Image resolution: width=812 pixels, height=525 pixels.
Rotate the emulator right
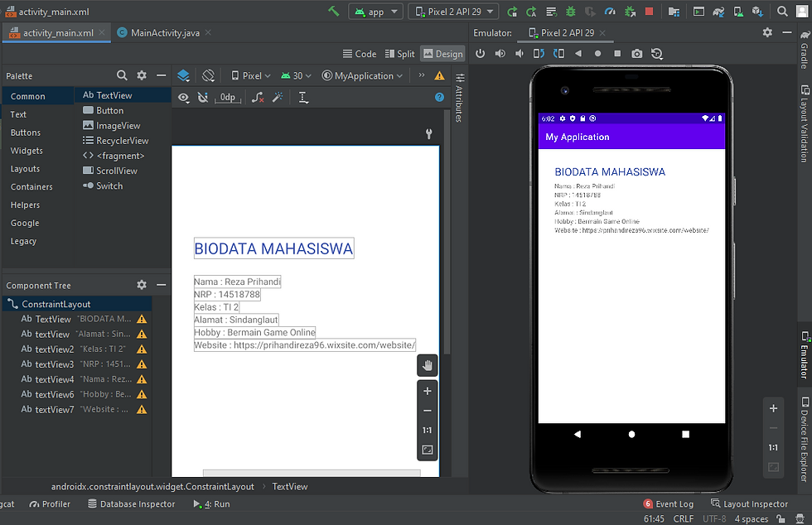[x=558, y=53]
